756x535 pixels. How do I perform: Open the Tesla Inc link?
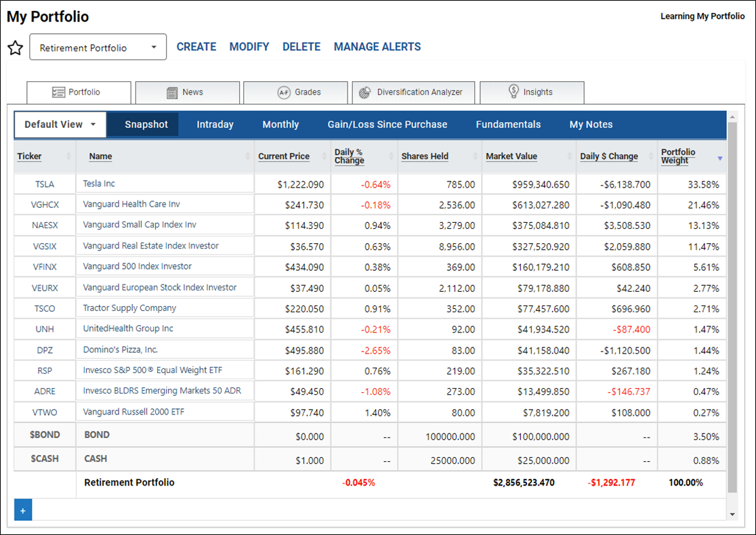pos(99,184)
